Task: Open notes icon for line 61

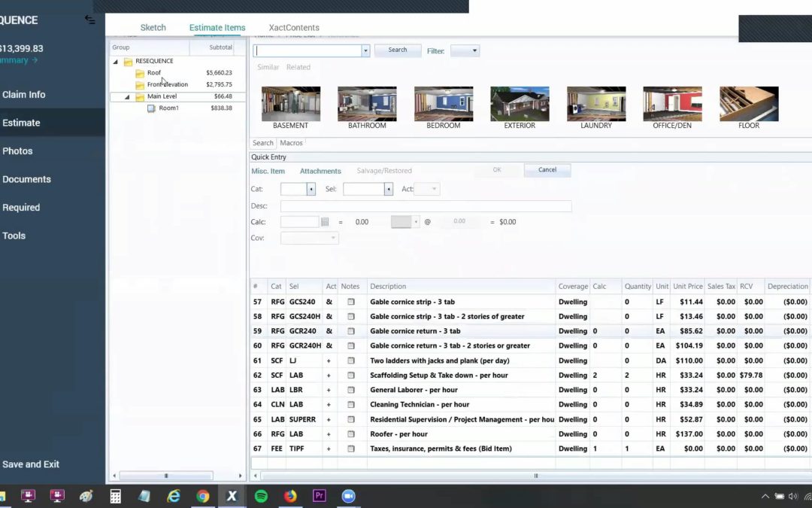Action: point(350,360)
